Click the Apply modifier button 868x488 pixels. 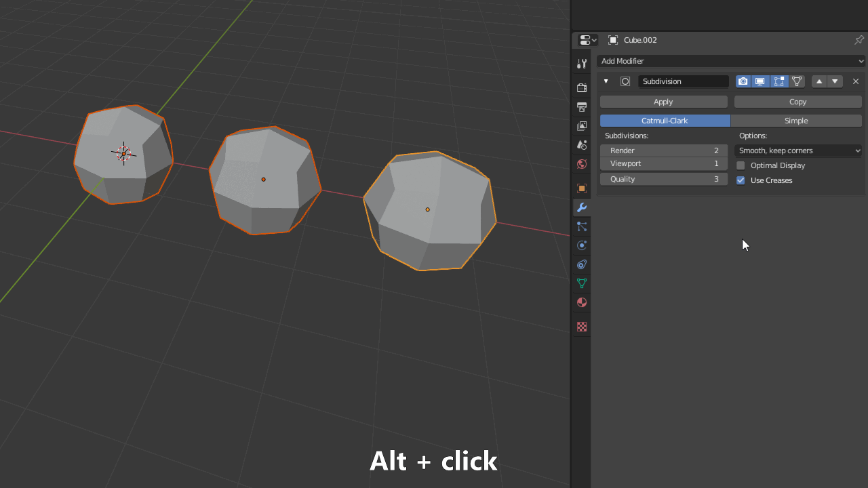[x=663, y=102]
